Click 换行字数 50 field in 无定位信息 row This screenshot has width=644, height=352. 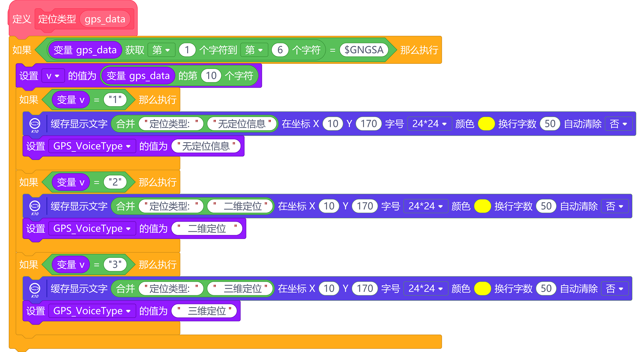coord(550,124)
